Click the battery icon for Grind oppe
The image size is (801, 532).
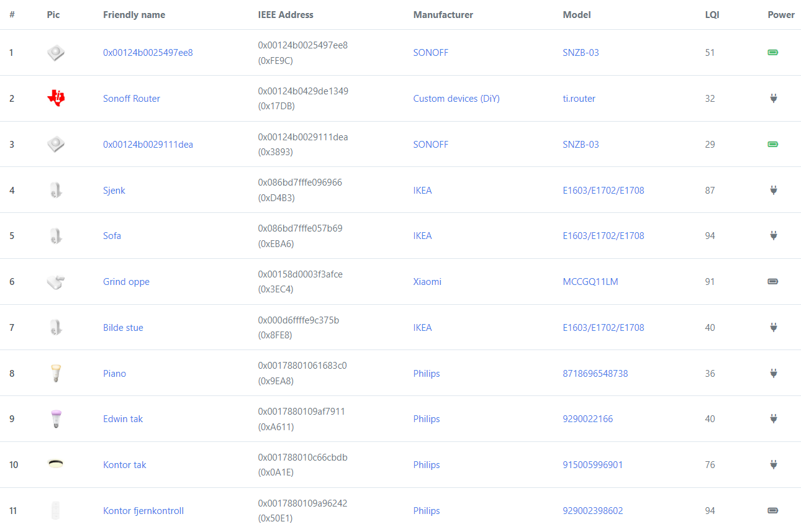click(x=772, y=281)
